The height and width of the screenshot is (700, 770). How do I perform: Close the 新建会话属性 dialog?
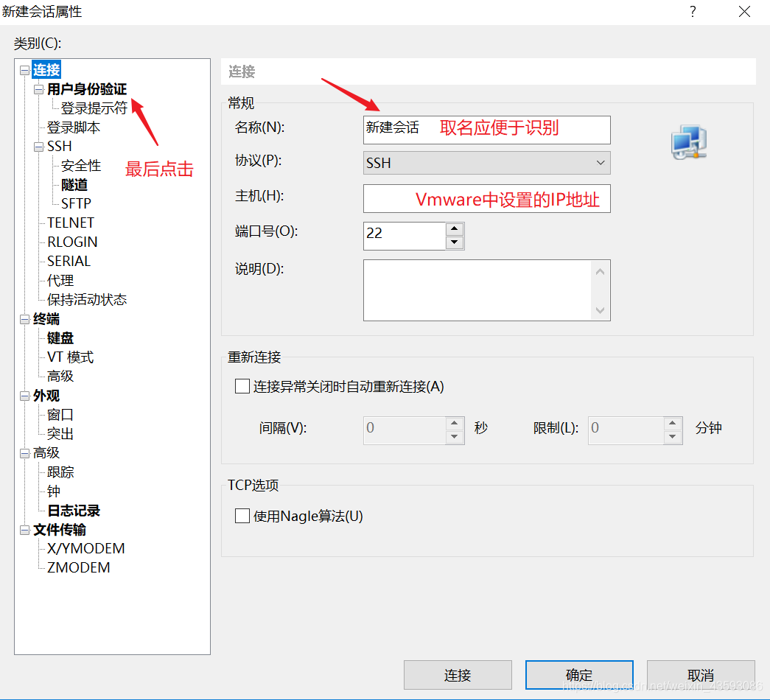744,11
